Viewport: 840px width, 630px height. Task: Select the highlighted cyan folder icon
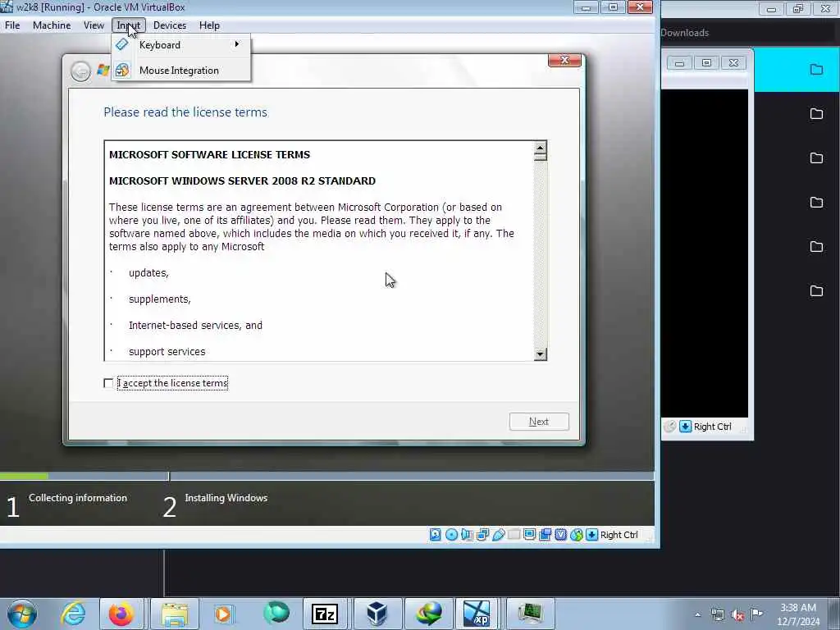point(816,69)
